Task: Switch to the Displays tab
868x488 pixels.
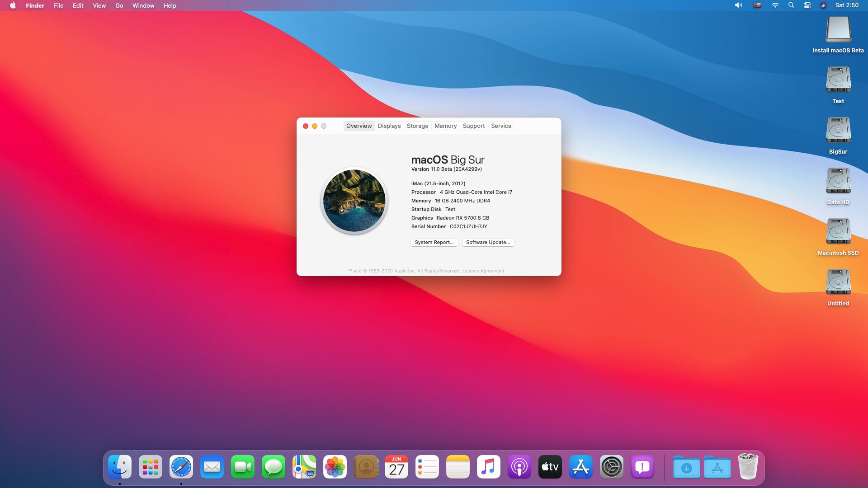Action: pos(389,126)
